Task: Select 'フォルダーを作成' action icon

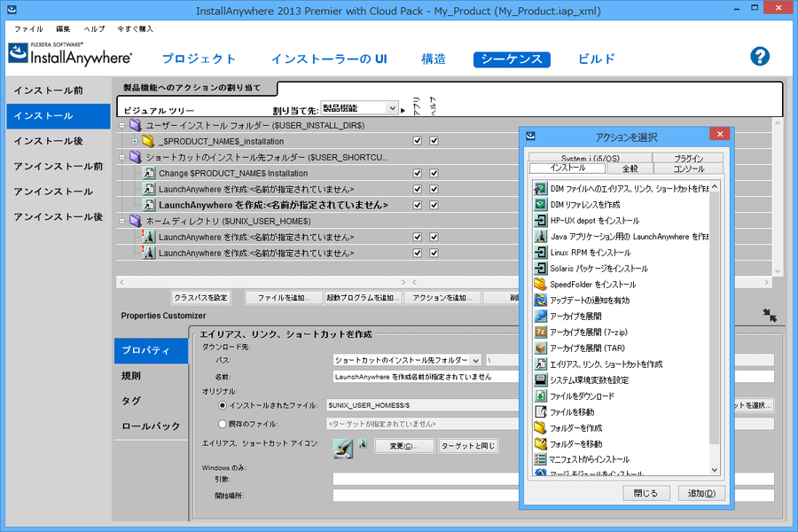Action: [540, 427]
